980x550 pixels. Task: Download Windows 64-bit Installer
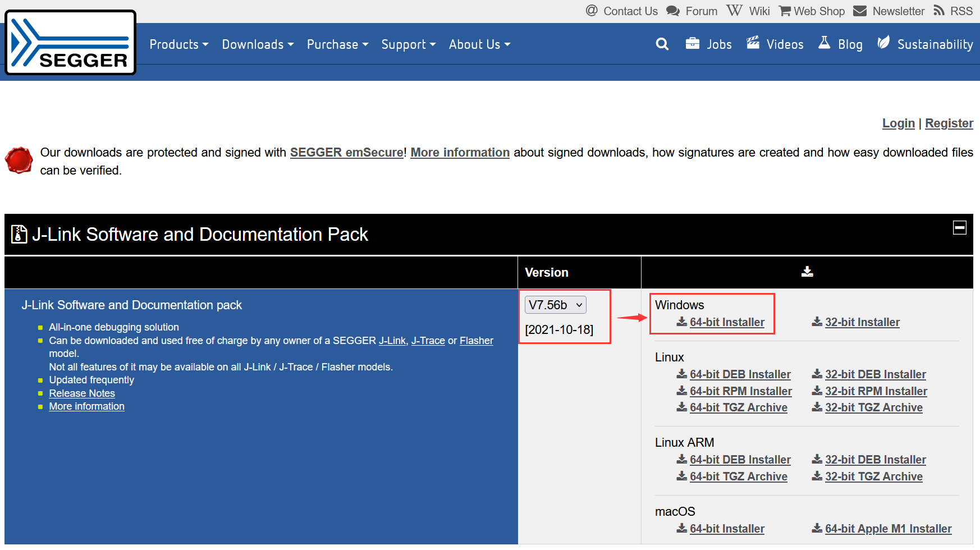tap(726, 322)
